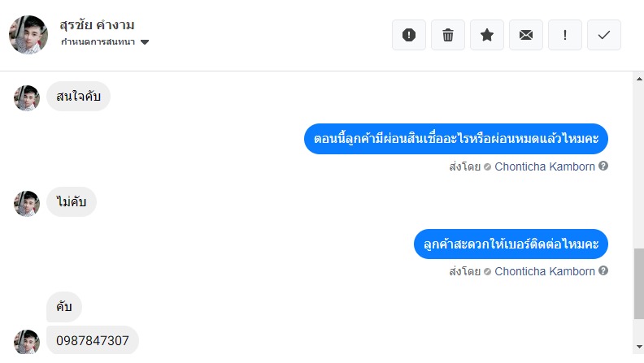Click the spam report icon in header
The height and width of the screenshot is (363, 644).
(x=409, y=35)
